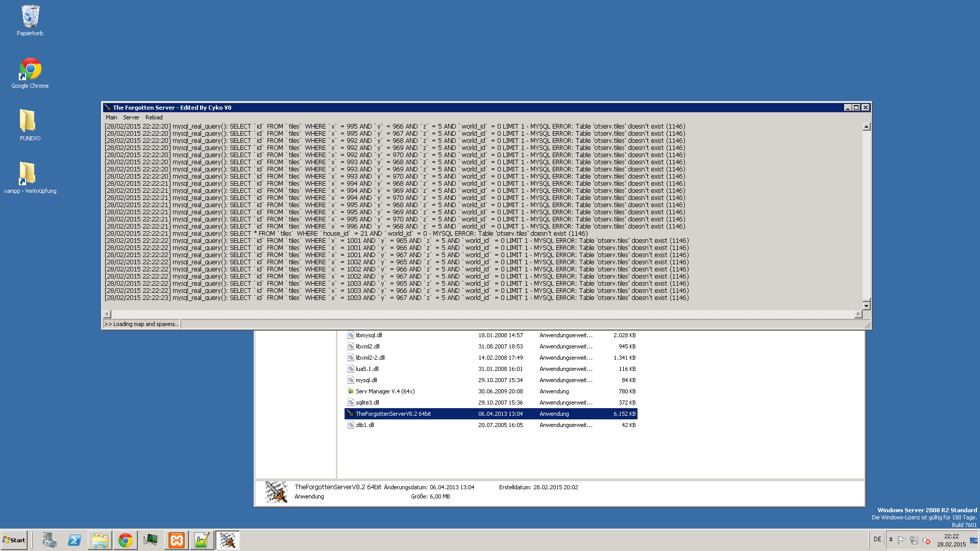Click the muted volume tray icon
The height and width of the screenshot is (551, 980).
(926, 540)
